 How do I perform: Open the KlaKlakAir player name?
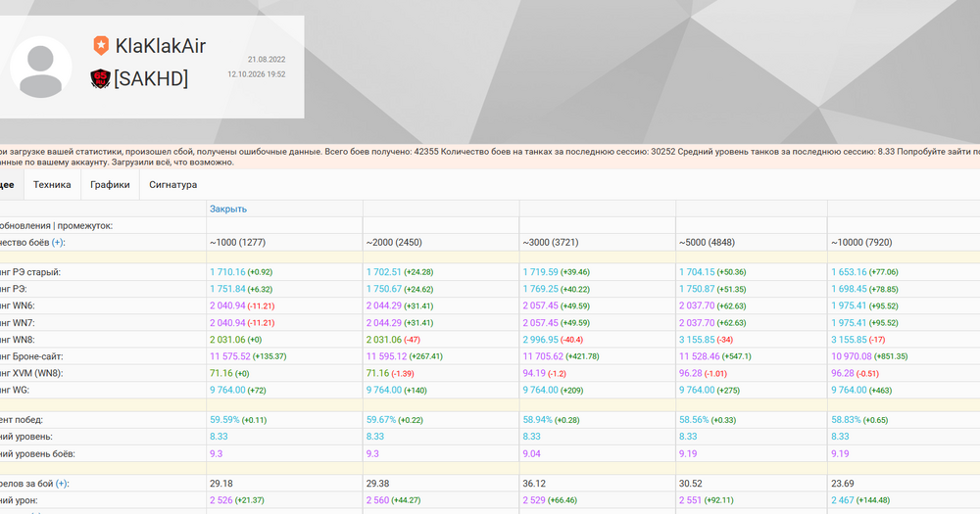(x=160, y=46)
